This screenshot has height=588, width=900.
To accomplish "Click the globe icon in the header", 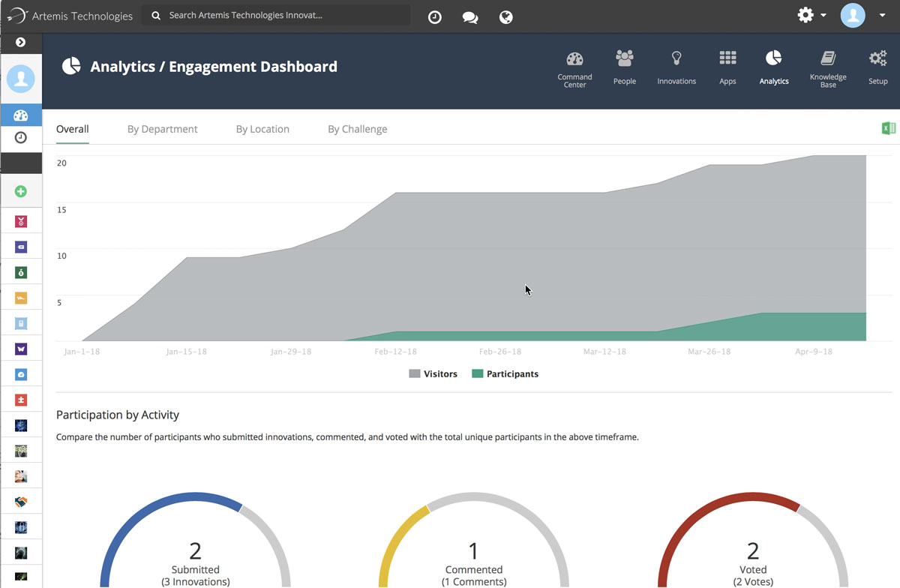I will 505,16.
